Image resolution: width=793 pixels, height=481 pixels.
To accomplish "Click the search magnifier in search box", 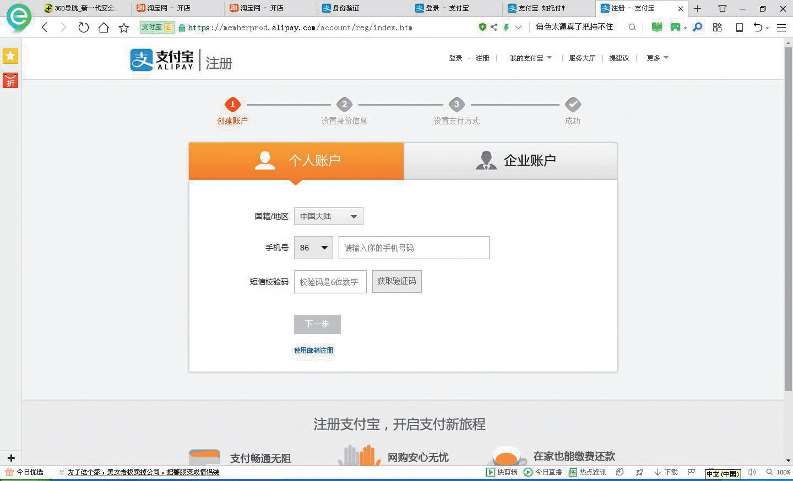I will (632, 27).
